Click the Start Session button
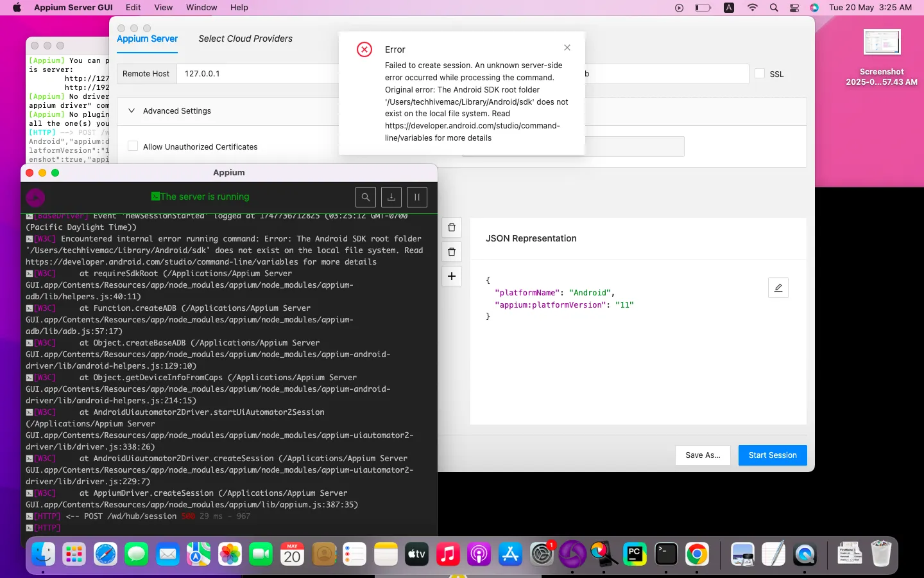The width and height of the screenshot is (924, 578). (773, 455)
